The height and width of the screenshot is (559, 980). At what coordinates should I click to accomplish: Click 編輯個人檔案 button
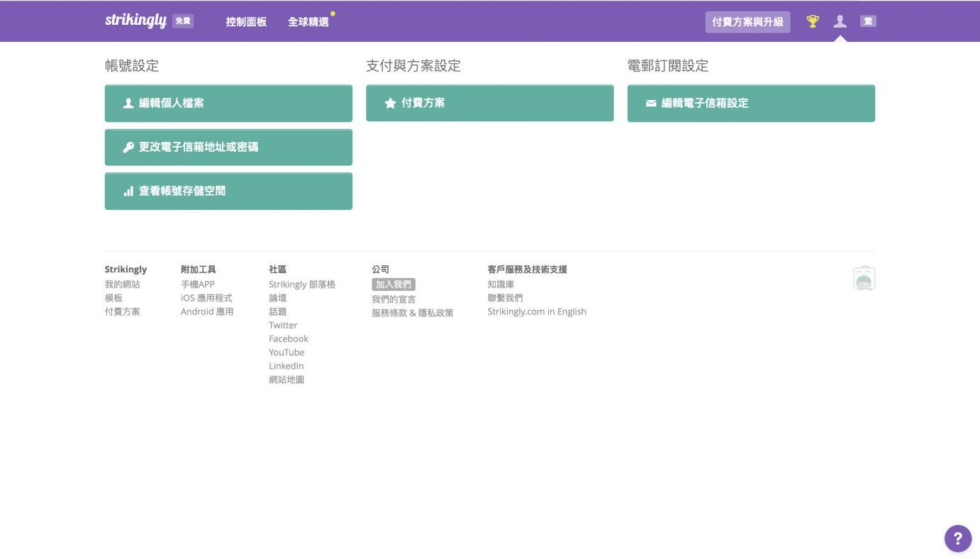pos(228,104)
